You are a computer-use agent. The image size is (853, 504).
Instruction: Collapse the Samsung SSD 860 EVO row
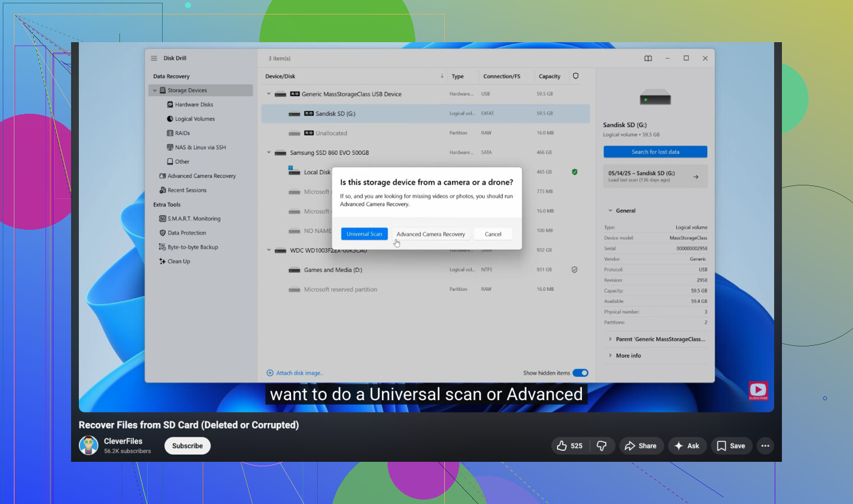coord(269,153)
